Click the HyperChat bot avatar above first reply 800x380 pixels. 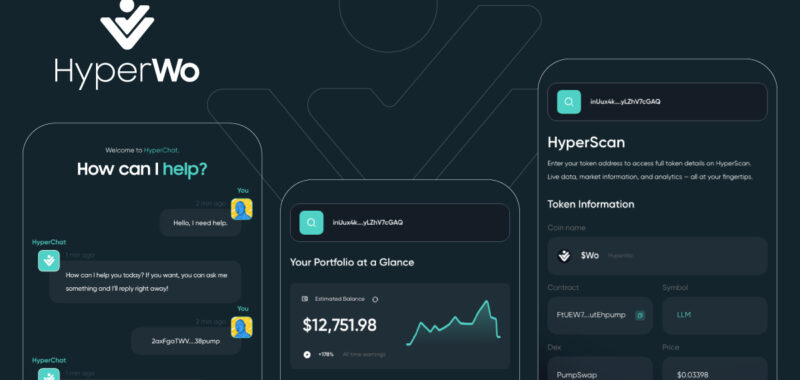(49, 261)
